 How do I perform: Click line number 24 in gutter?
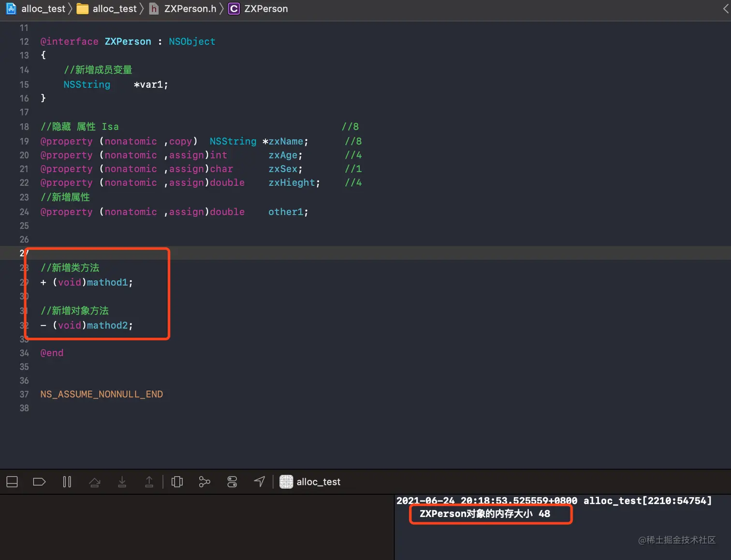(x=24, y=212)
